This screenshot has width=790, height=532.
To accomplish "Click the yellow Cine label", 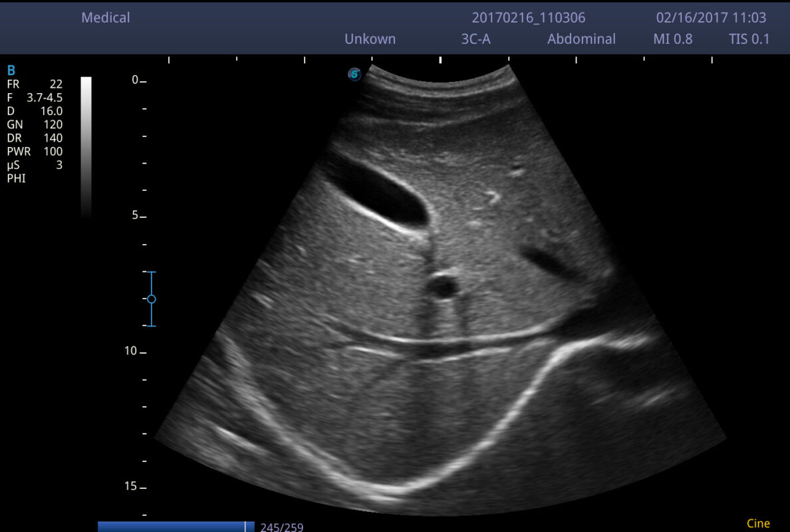I will coord(758,524).
